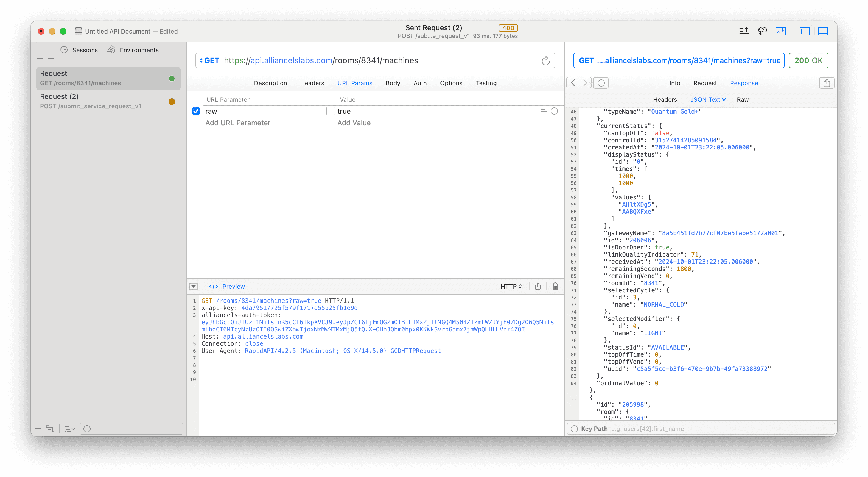The width and height of the screenshot is (868, 477).
Task: Click the import icon in the title bar
Action: coord(780,31)
